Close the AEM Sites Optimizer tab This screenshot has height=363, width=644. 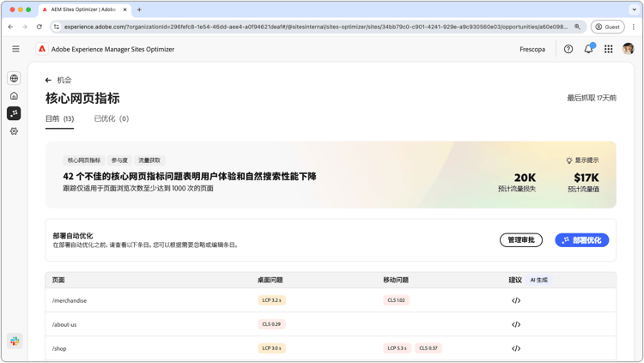(x=125, y=9)
